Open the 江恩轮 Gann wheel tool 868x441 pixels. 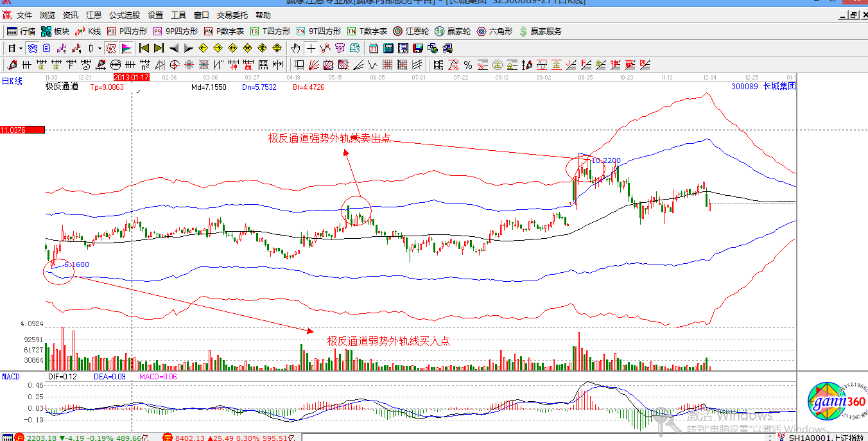tap(410, 31)
